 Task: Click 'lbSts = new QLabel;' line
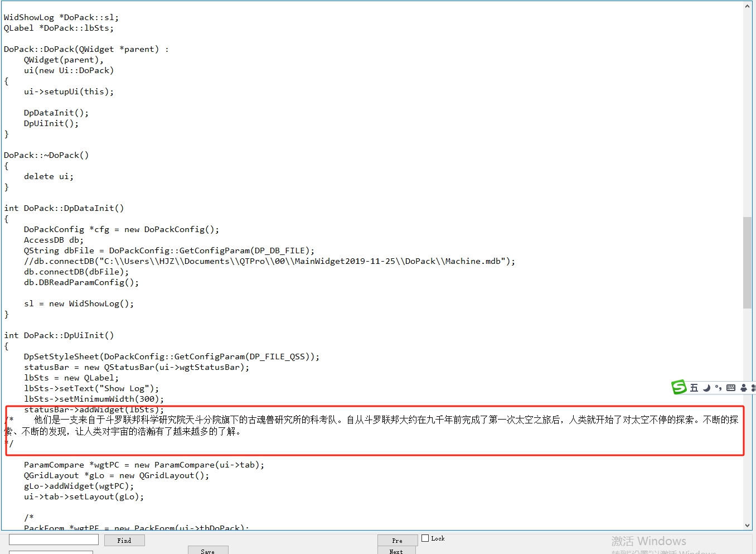click(x=71, y=378)
